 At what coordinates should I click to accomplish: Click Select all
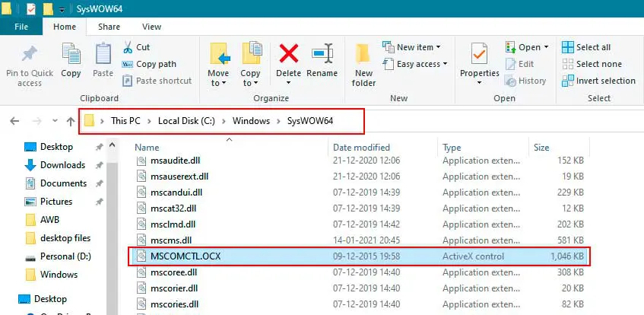click(586, 47)
